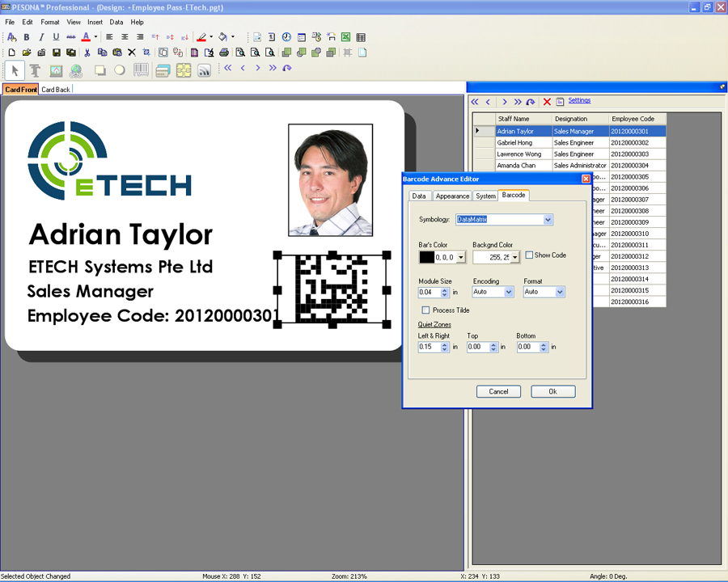Click the Save diskette icon
This screenshot has height=582, width=728.
(x=56, y=53)
